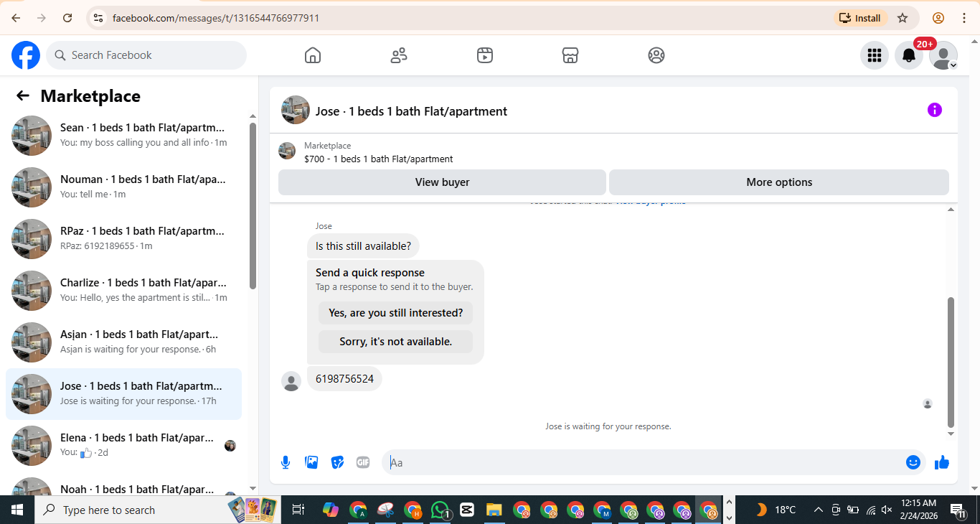
Task: Choose a GIF icon in composer
Action: 363,462
